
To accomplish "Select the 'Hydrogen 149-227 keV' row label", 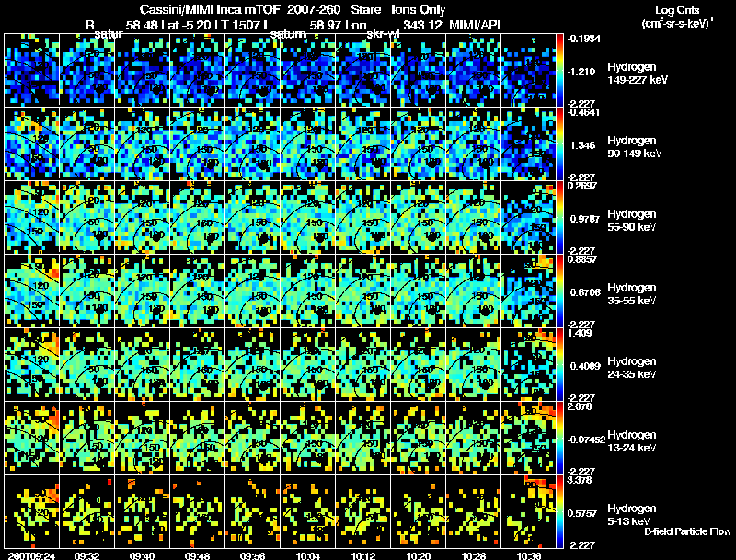I will [x=637, y=74].
